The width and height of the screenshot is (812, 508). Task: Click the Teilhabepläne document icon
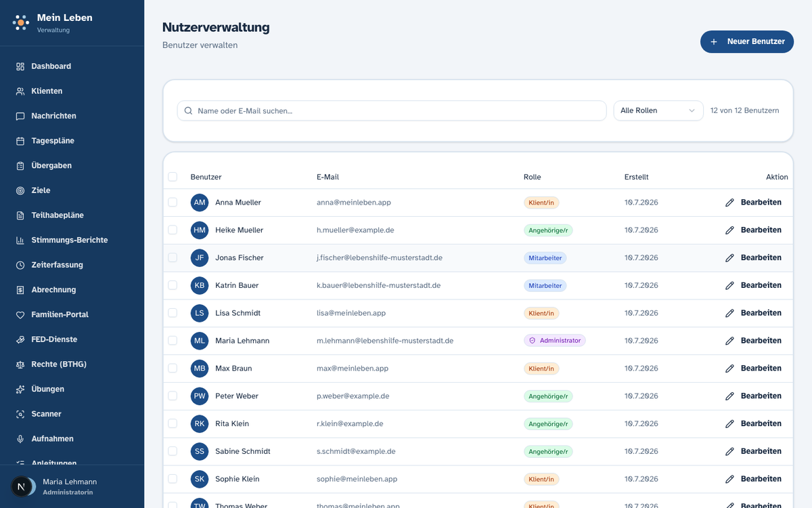coord(20,215)
